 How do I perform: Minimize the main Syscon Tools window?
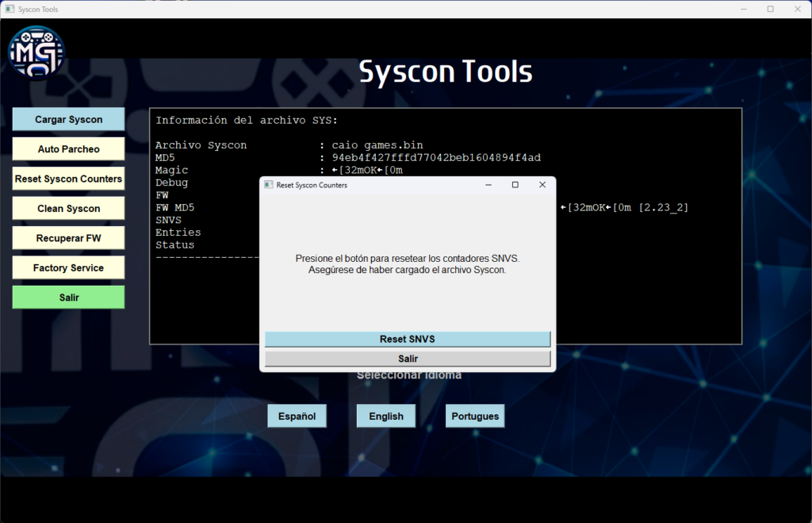744,10
